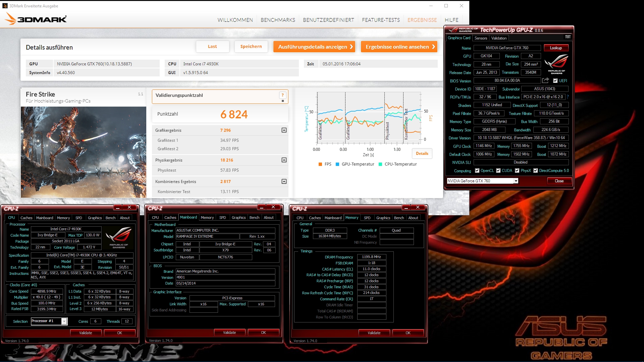This screenshot has height=362, width=644.
Task: Open Caches tab in the CPU-tab CPU-Z window
Action: 26,218
